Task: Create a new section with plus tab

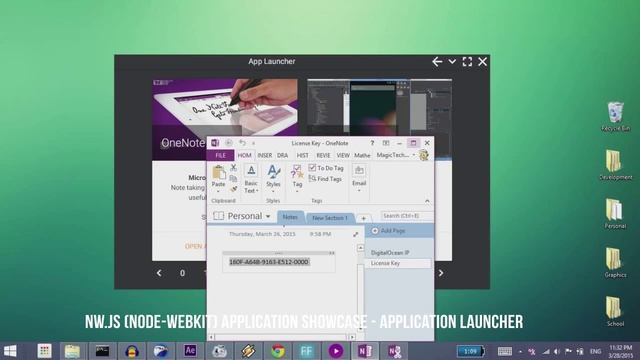Action: click(363, 218)
